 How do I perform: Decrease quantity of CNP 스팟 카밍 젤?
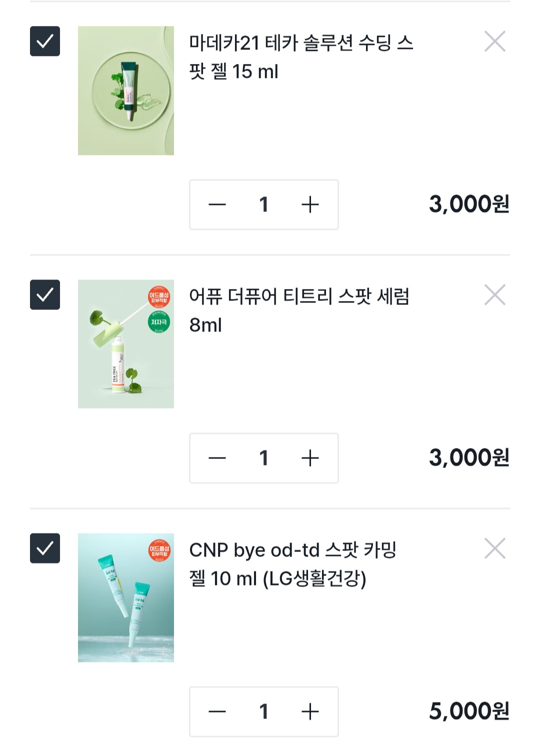pos(217,711)
